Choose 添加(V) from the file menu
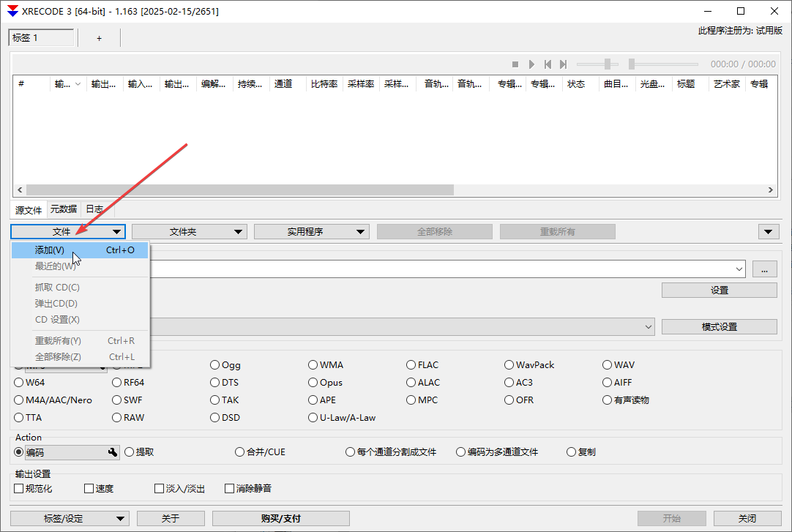792x532 pixels. pyautogui.click(x=50, y=250)
